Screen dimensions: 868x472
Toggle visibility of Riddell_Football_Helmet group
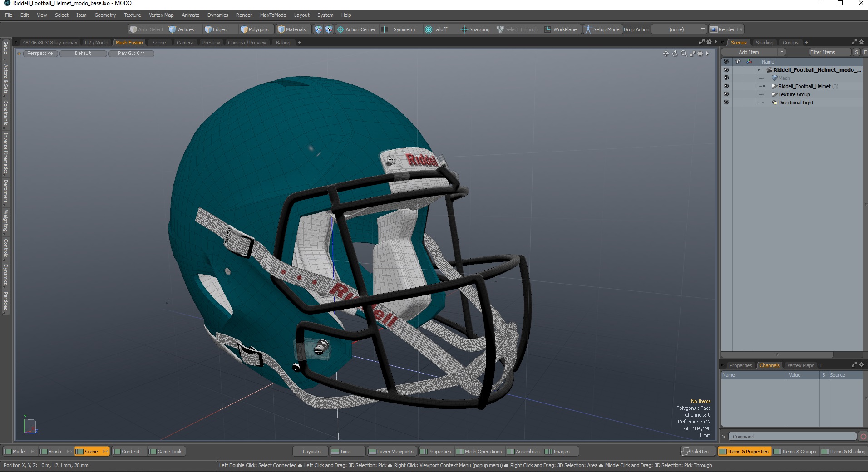(726, 86)
